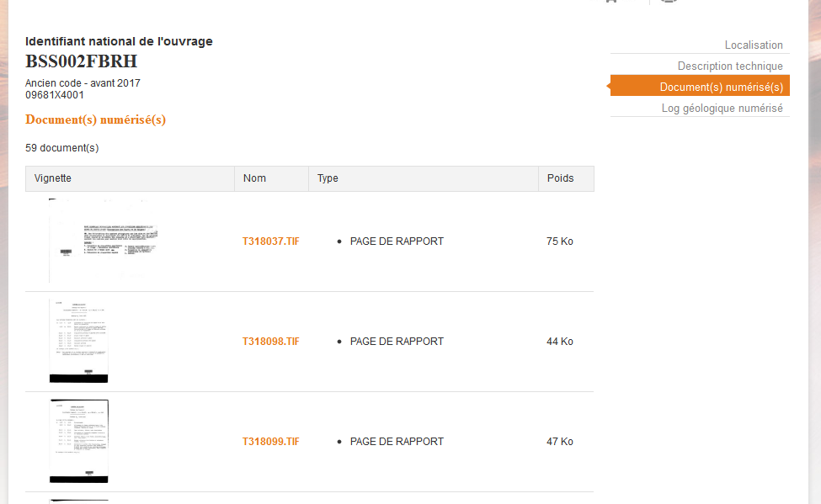Open the Localisation section
The width and height of the screenshot is (821, 504).
[753, 45]
